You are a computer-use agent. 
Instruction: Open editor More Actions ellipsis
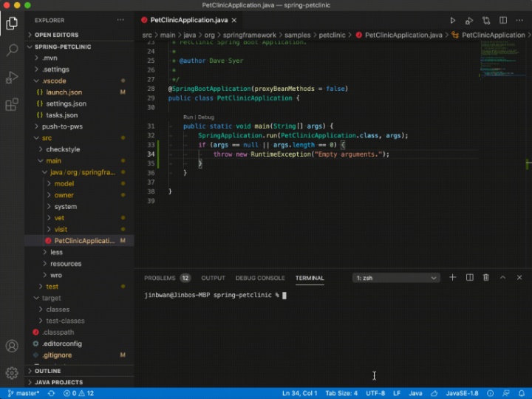519,21
